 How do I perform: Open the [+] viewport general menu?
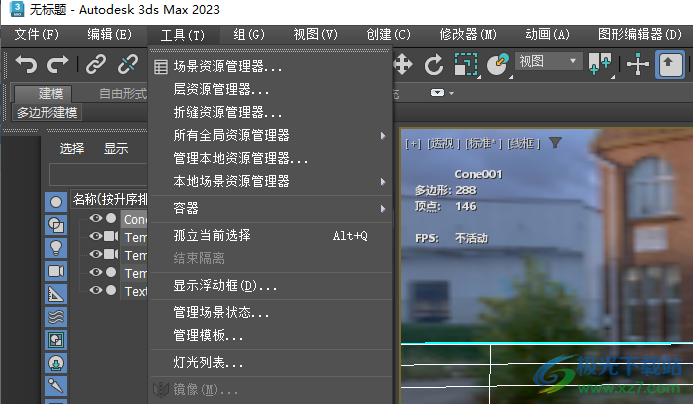click(413, 144)
